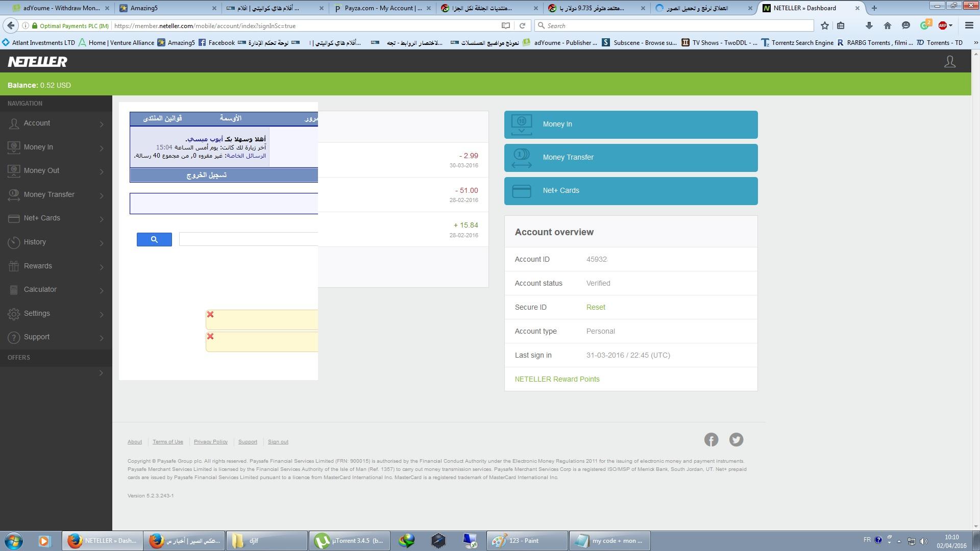Click the Account sidebar icon
The width and height of the screenshot is (980, 551).
[x=14, y=123]
